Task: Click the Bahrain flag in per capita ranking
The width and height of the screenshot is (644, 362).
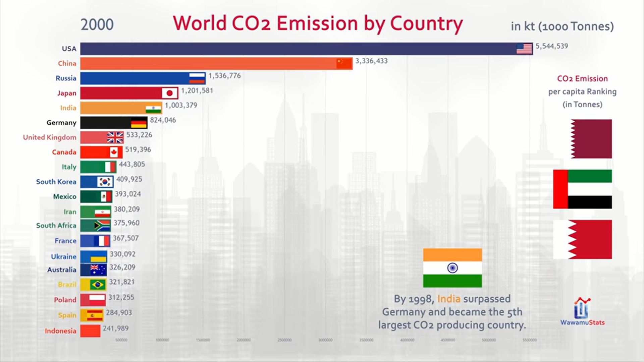Action: pyautogui.click(x=583, y=239)
